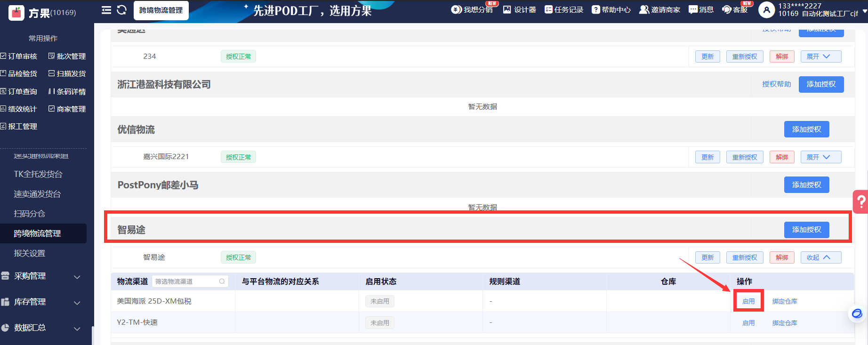Go to 报关设置 in the sidebar
Image resolution: width=868 pixels, height=345 pixels.
(x=30, y=253)
